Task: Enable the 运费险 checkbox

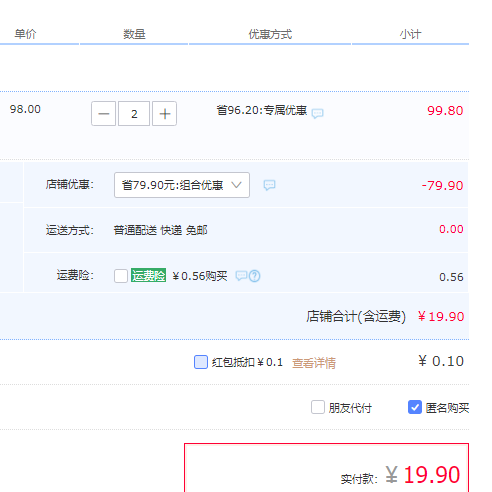Action: pyautogui.click(x=121, y=276)
